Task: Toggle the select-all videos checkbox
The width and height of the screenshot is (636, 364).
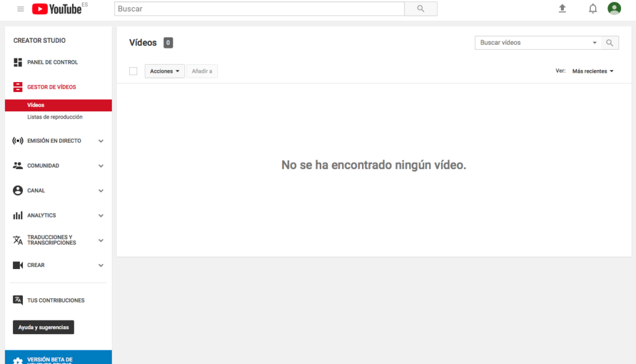Action: 133,71
